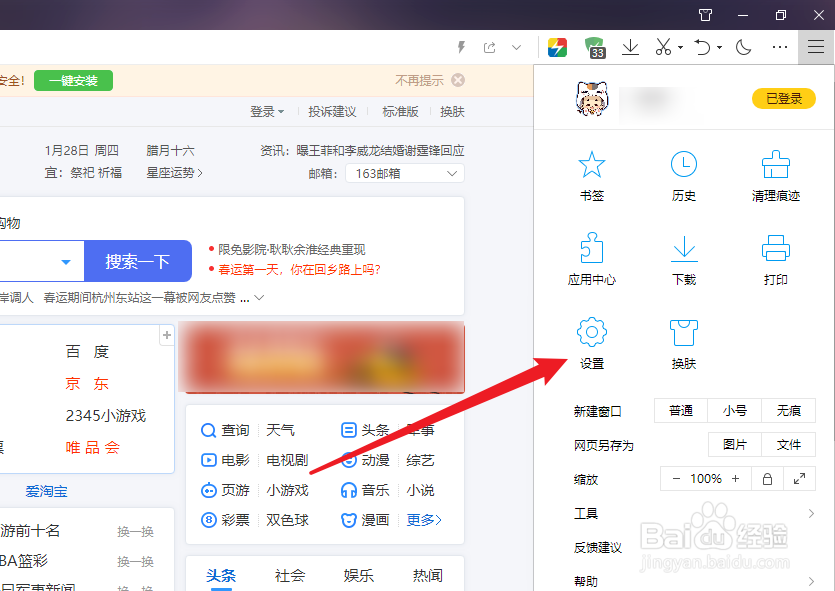Open the scissors screenshot tool

click(x=663, y=47)
